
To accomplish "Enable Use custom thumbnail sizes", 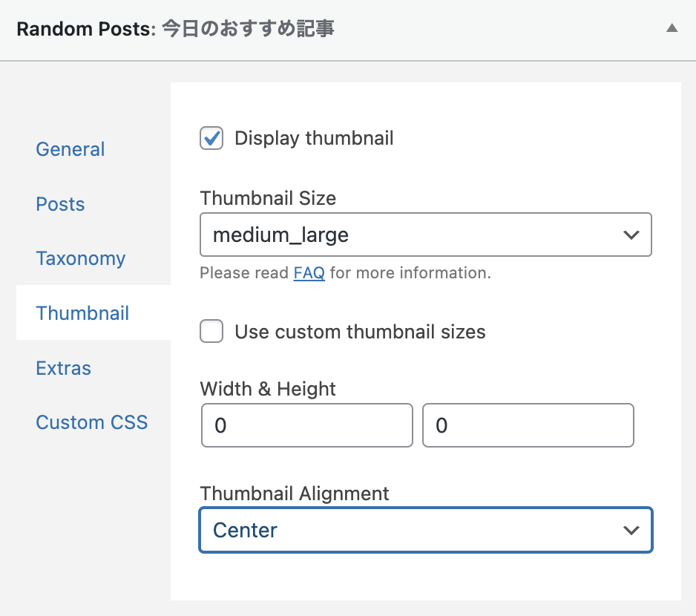I will point(211,331).
